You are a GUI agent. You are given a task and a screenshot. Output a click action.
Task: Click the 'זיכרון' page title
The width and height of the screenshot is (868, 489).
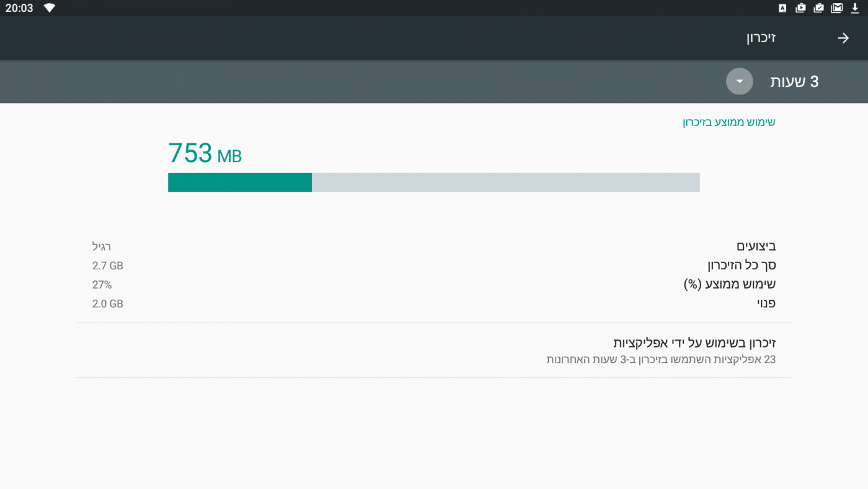point(761,38)
